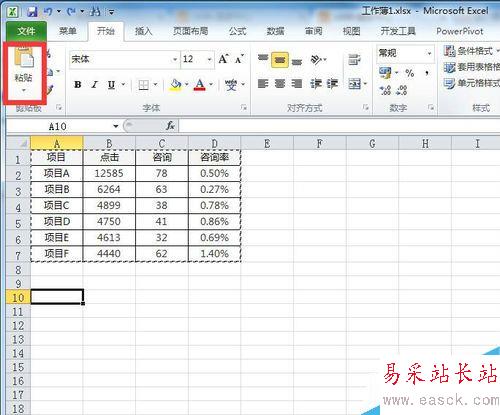500x415 pixels.
Task: Switch to the 页面布局 tab
Action: [x=190, y=31]
